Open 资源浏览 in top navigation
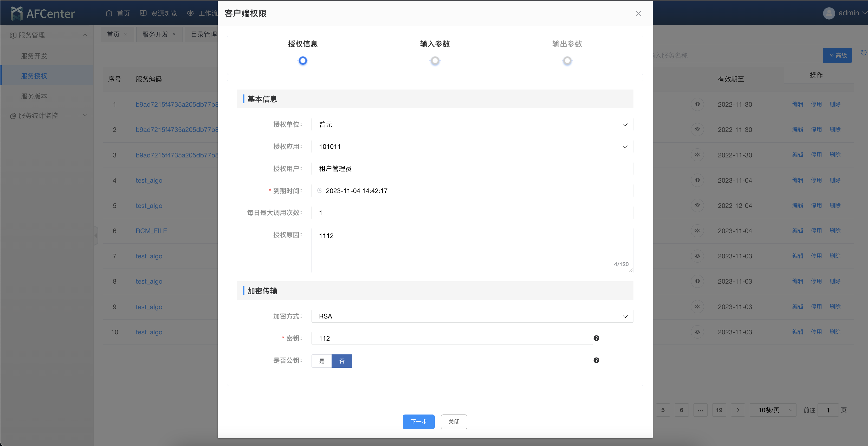This screenshot has width=868, height=446. [158, 13]
